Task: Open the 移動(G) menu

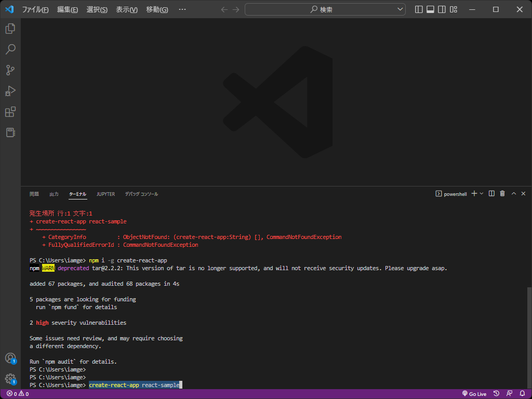Action: (x=157, y=9)
